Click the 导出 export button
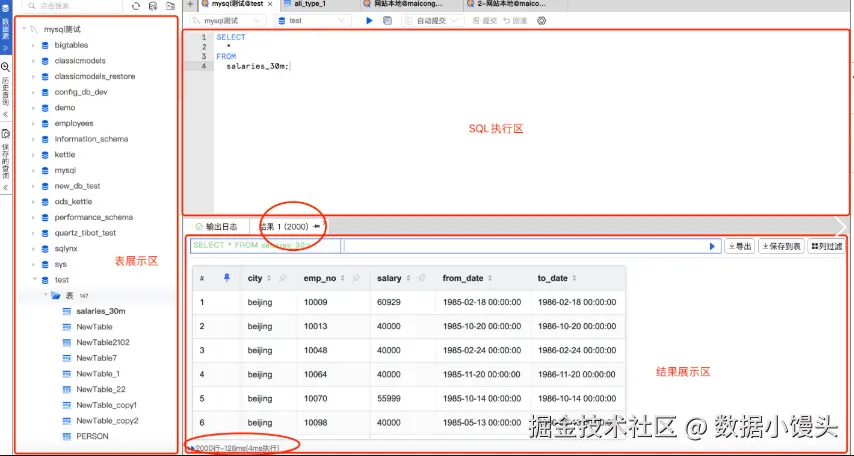This screenshot has width=854, height=456. tap(740, 247)
